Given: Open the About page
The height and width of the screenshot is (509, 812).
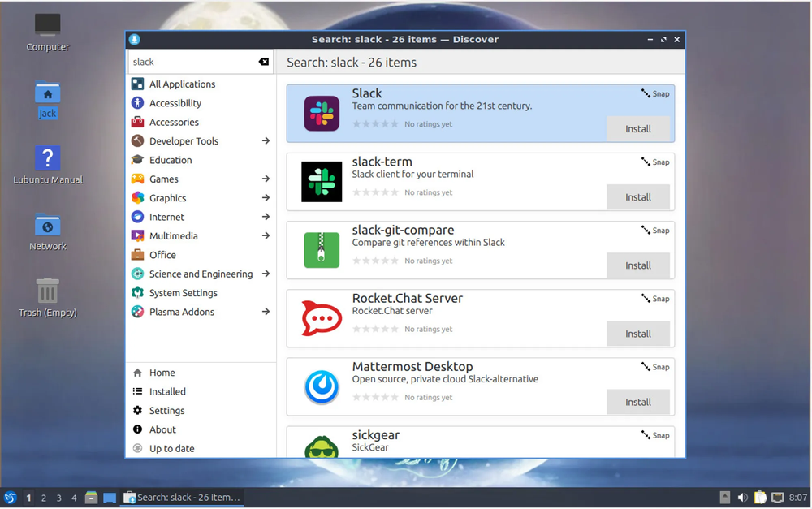Looking at the screenshot, I should pos(201,429).
